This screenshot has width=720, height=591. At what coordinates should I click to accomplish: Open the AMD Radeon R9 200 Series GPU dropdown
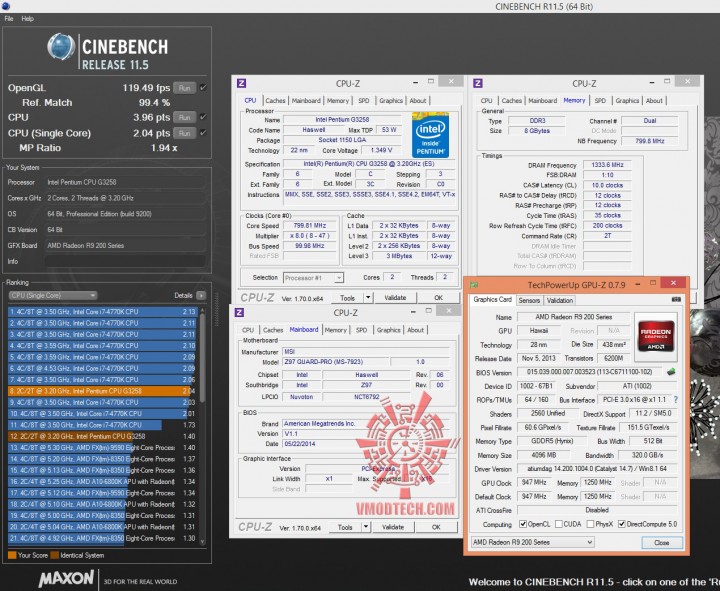(533, 542)
